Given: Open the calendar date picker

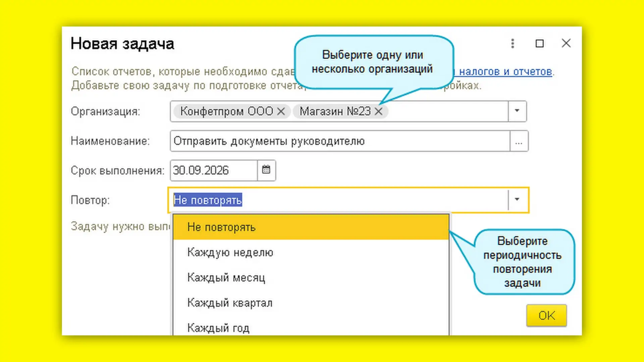Looking at the screenshot, I should point(266,170).
